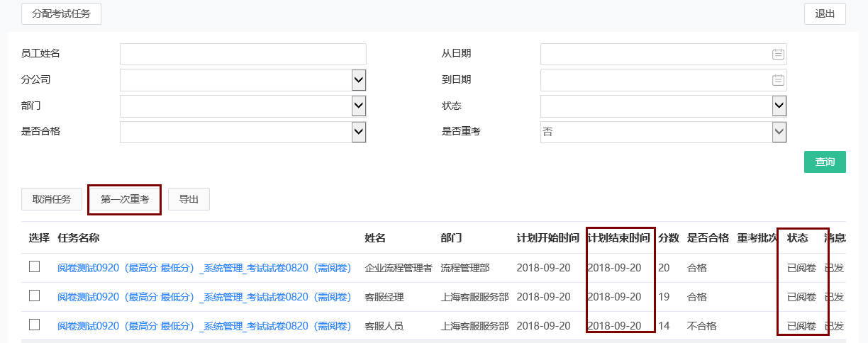Image resolution: width=868 pixels, height=343 pixels.
Task: Expand the 是否重考 dropdown
Action: [779, 132]
